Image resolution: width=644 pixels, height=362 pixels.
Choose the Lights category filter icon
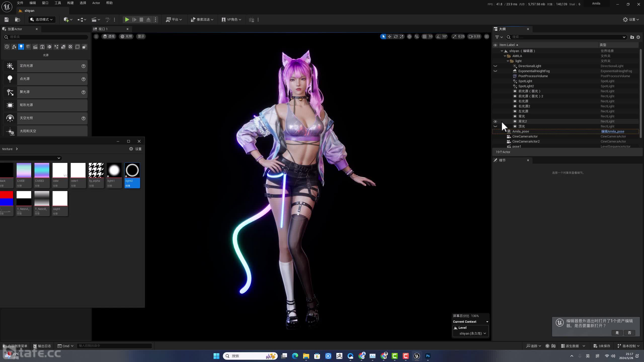click(x=21, y=47)
